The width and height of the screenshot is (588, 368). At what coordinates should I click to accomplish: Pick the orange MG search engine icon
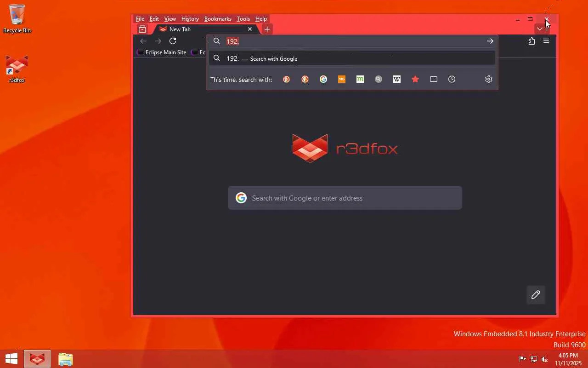click(x=342, y=79)
